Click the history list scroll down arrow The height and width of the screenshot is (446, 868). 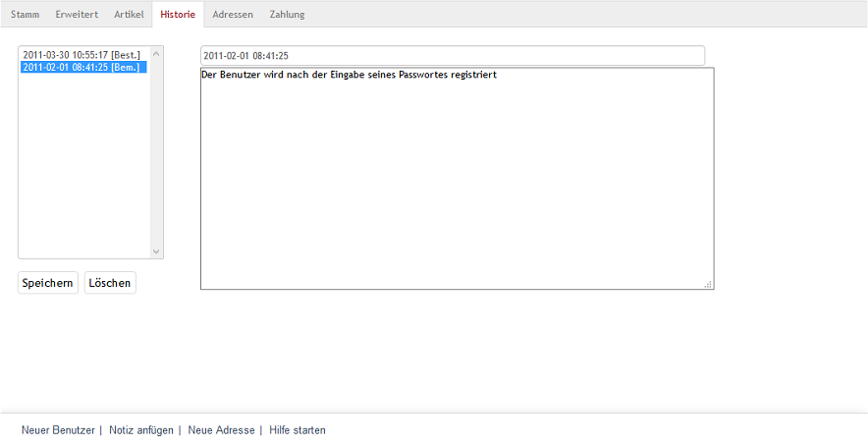(156, 251)
